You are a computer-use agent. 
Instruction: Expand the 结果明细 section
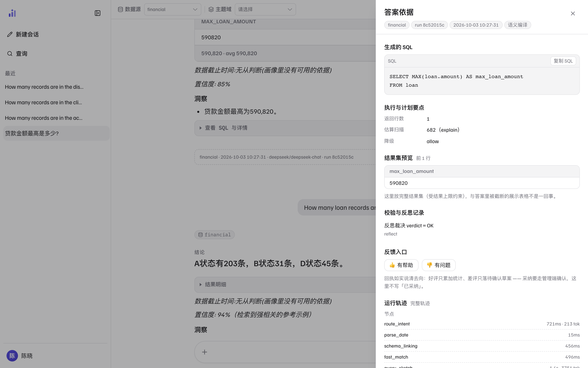(x=285, y=285)
